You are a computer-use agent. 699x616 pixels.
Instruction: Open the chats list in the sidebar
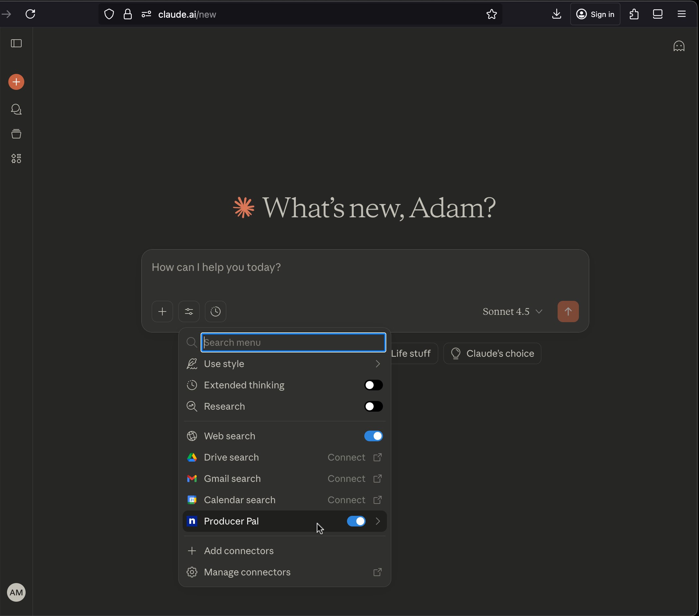(16, 109)
